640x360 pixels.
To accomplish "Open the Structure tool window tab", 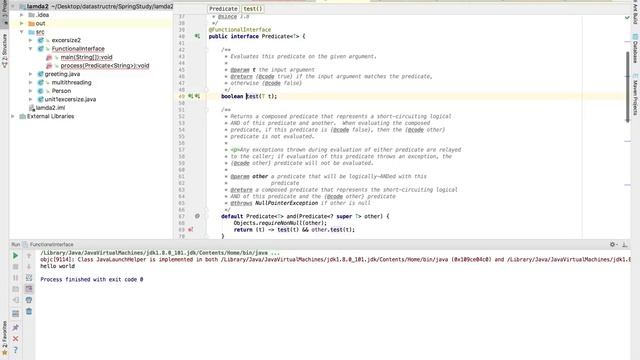I will pos(4,51).
